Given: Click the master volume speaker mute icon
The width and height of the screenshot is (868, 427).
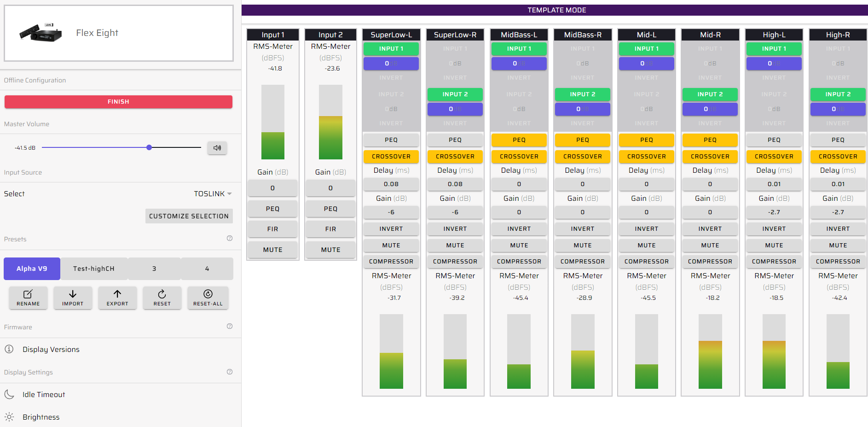Looking at the screenshot, I should (217, 148).
